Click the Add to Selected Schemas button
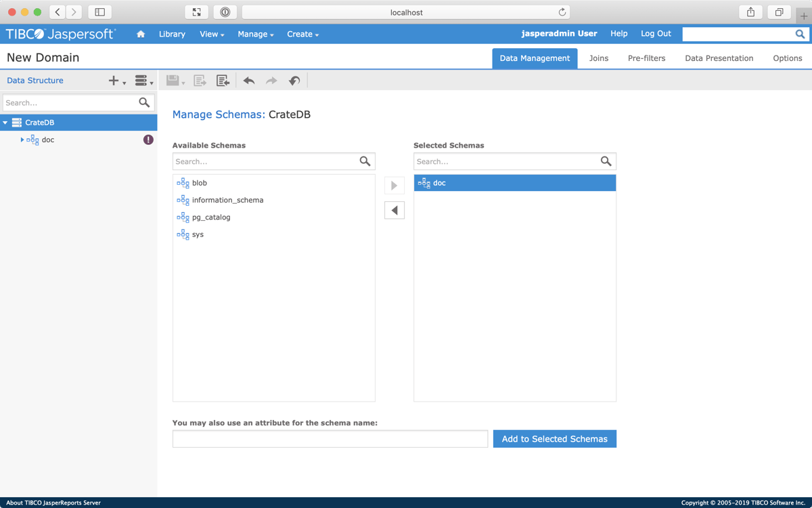812x508 pixels. (x=554, y=439)
